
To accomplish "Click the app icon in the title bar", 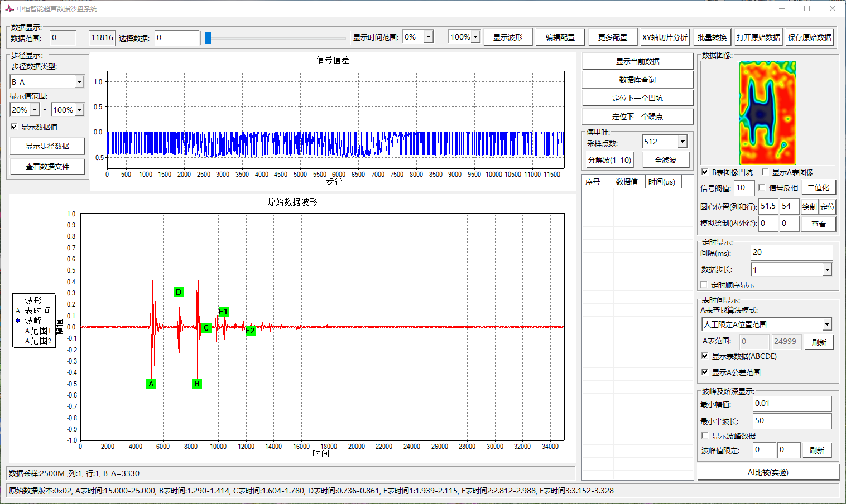I will (x=9, y=8).
